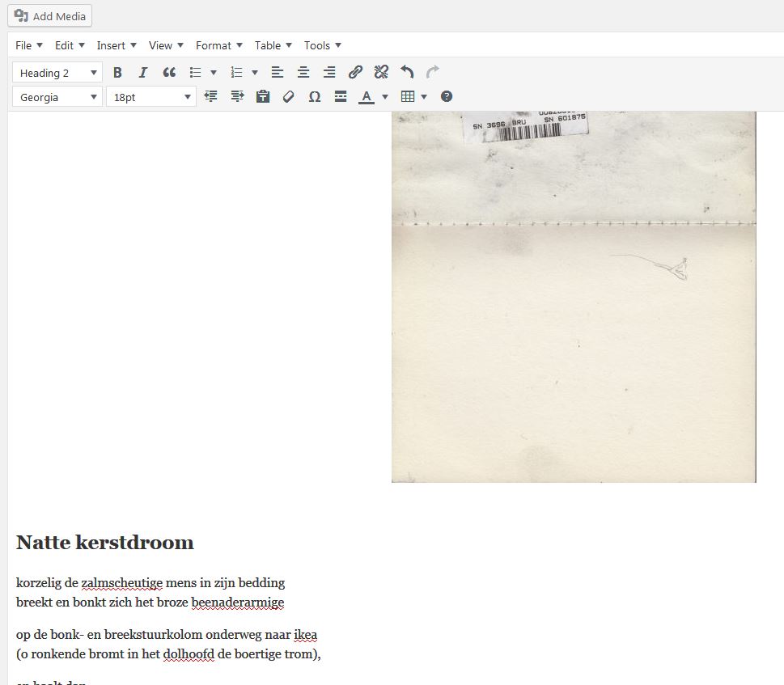Toggle italic formatting

point(143,73)
